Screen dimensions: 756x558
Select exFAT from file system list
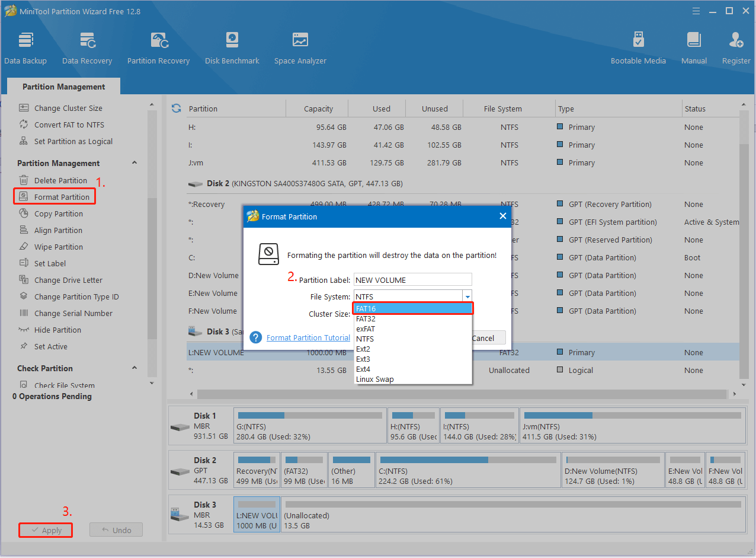413,329
